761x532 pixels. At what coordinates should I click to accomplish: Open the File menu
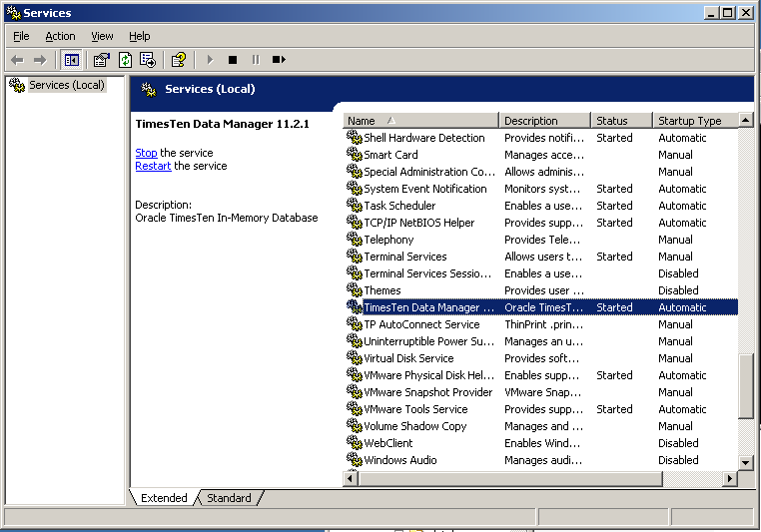(21, 36)
